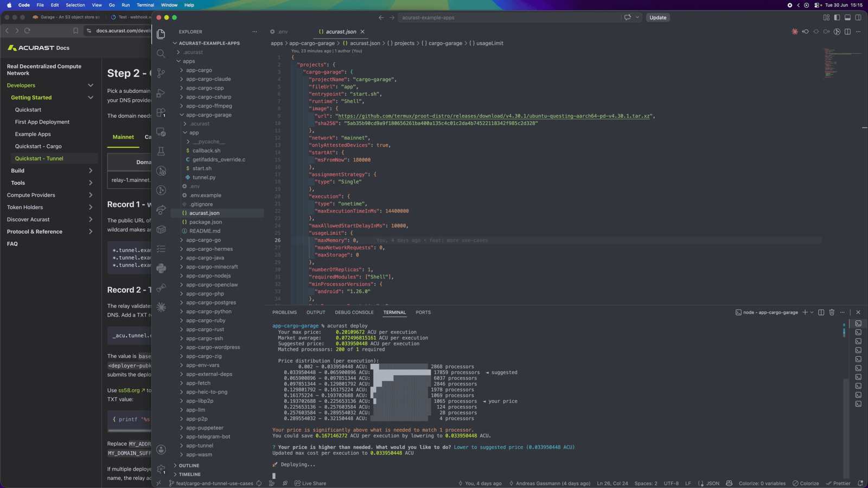Open Customize Layout icon in title bar
The height and width of the screenshot is (488, 868).
coord(827,17)
